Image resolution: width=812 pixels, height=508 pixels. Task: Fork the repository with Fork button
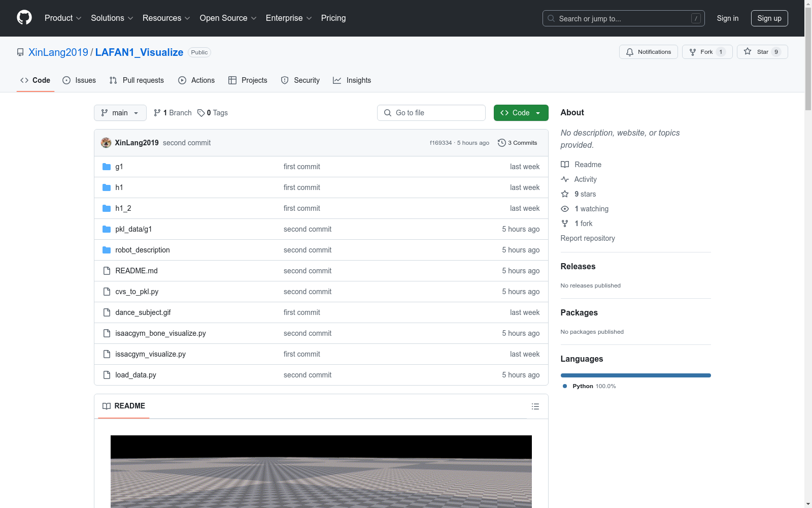(x=707, y=52)
